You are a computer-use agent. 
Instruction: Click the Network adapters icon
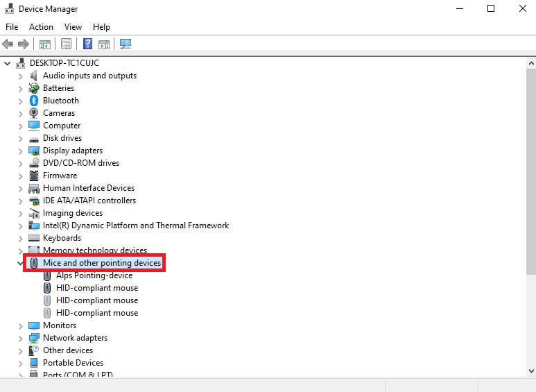[x=34, y=338]
